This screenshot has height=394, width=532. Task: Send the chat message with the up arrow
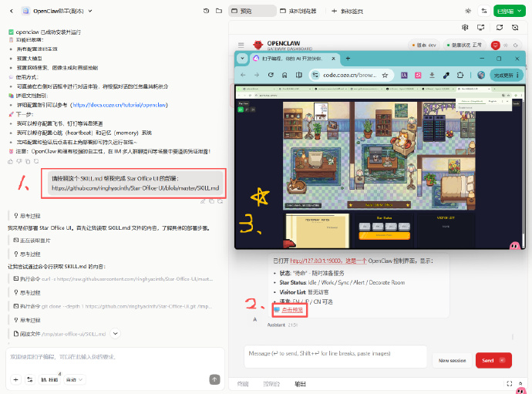(215, 379)
